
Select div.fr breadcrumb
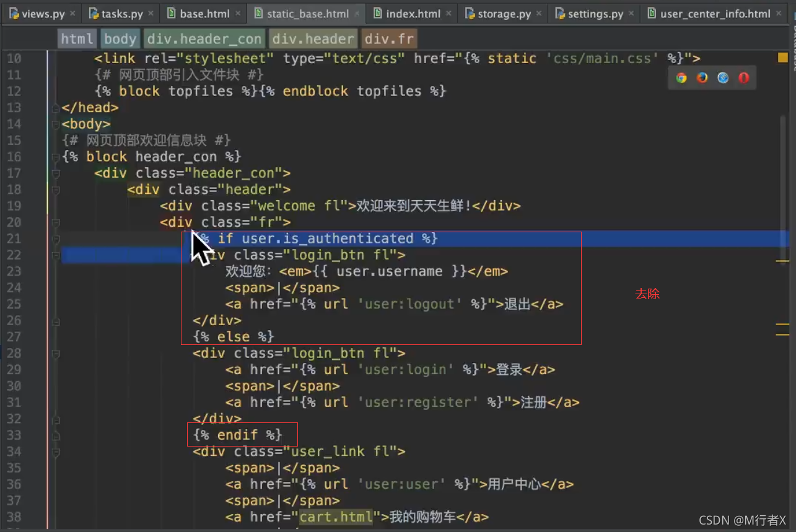coord(389,39)
